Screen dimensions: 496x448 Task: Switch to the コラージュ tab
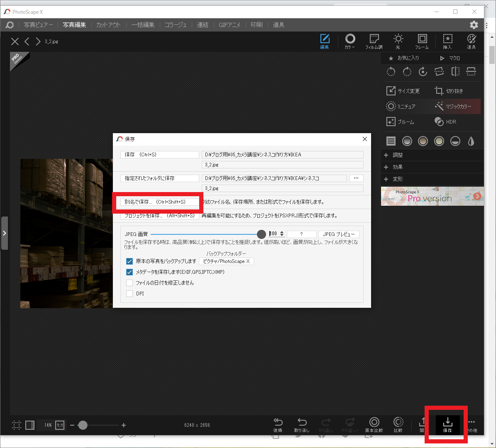pos(175,25)
